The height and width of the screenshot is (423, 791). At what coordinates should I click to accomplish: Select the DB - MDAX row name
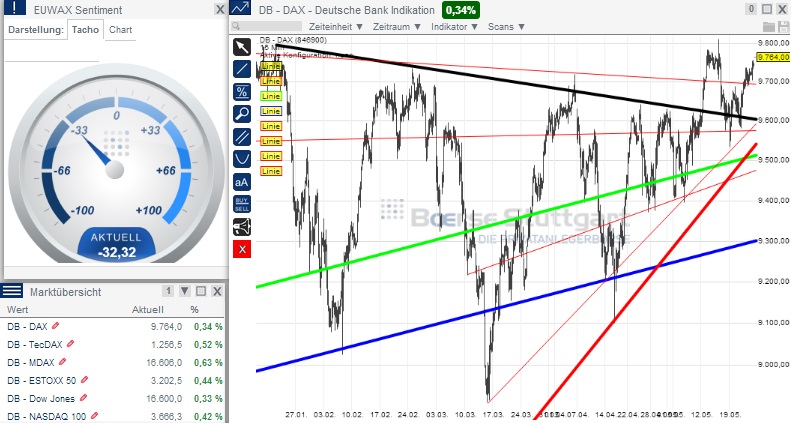pos(31,362)
